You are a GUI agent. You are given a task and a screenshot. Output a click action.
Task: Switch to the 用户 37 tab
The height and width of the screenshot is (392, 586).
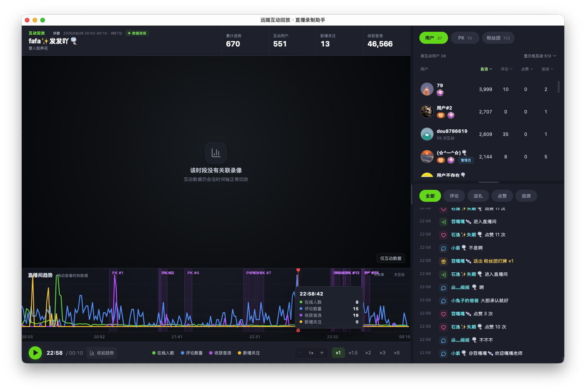(x=434, y=38)
